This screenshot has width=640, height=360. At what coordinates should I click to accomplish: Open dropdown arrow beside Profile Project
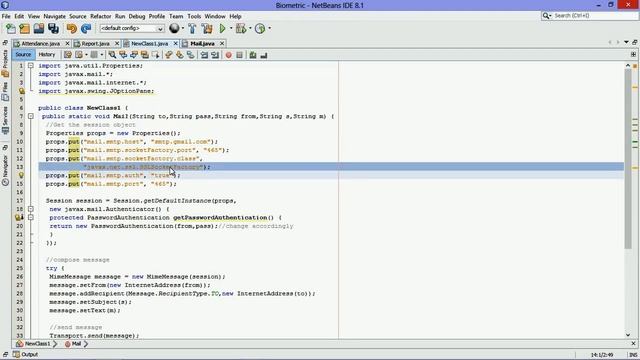pos(269,29)
